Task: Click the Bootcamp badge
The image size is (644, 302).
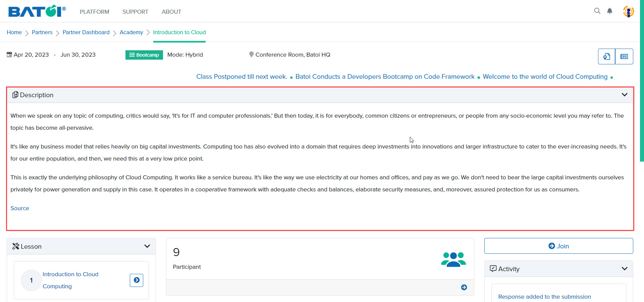Action: pyautogui.click(x=144, y=55)
